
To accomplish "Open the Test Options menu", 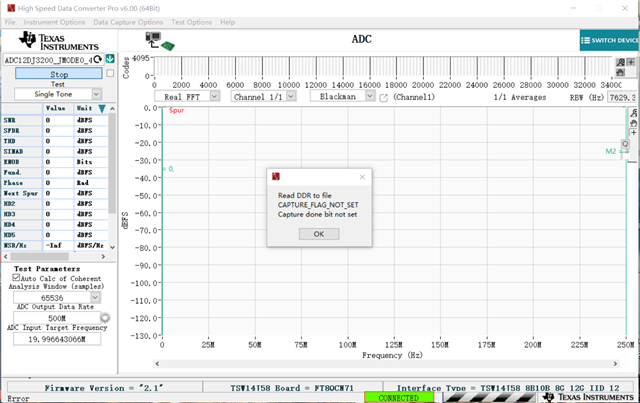I will pos(191,22).
